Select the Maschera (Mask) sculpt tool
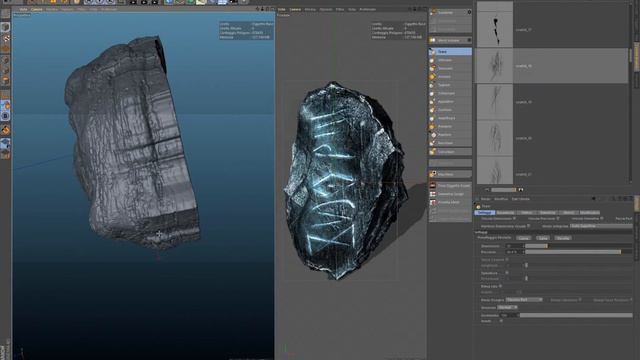640x360 pixels. [450, 174]
